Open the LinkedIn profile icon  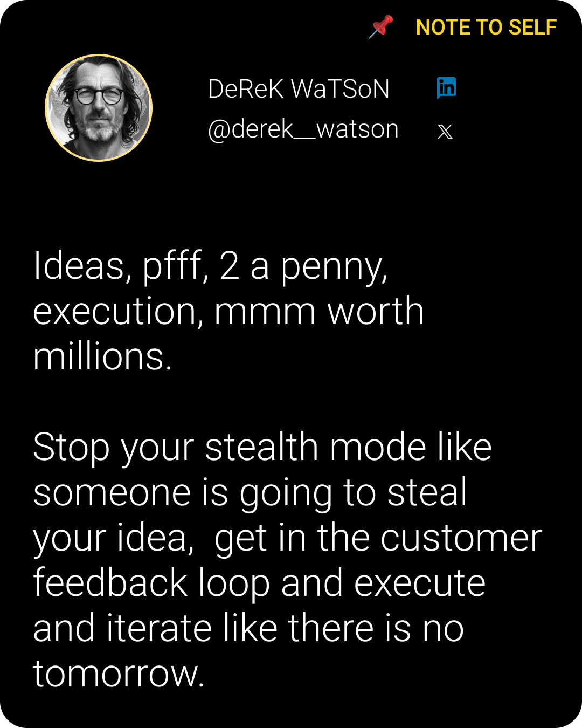pyautogui.click(x=446, y=88)
